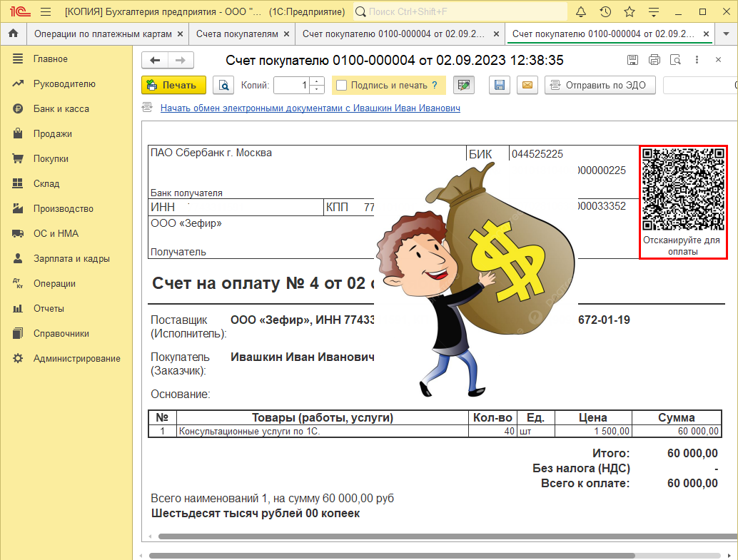Decrease copies count with down arrow
Viewport: 738px width, 560px height.
click(x=317, y=89)
